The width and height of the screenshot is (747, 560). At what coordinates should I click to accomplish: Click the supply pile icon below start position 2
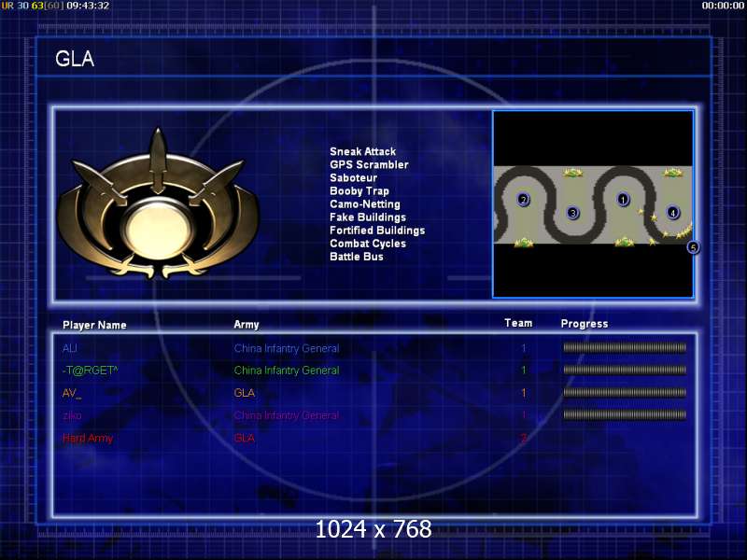pyautogui.click(x=524, y=243)
